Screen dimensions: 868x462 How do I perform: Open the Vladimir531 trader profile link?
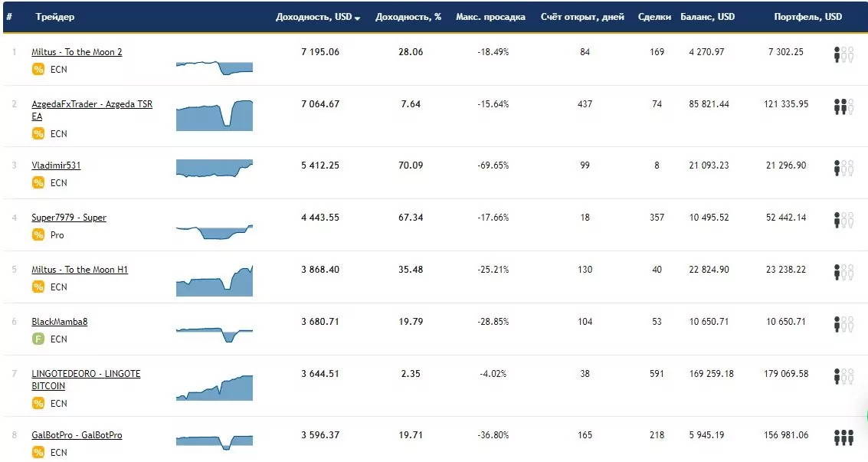pyautogui.click(x=56, y=165)
